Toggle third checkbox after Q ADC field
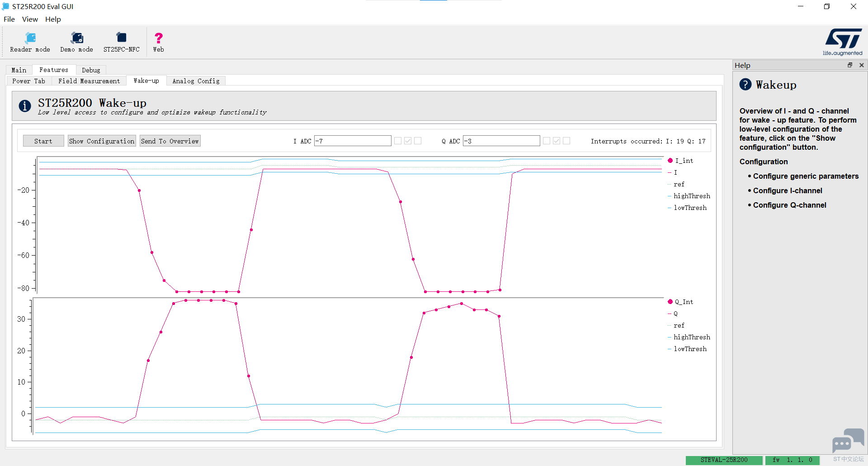This screenshot has height=466, width=868. pos(566,141)
